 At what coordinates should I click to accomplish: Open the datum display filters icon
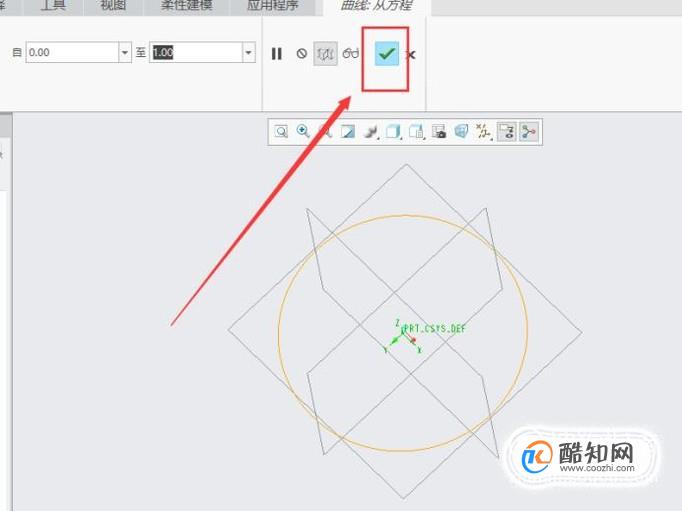tap(483, 132)
